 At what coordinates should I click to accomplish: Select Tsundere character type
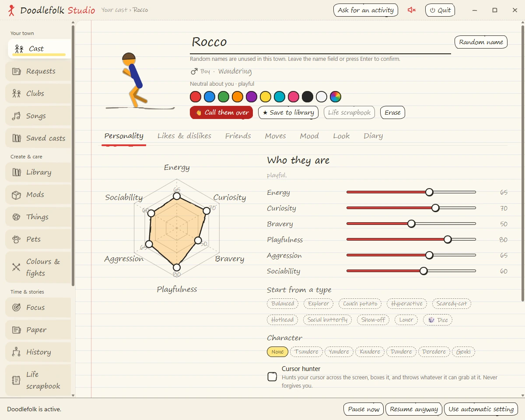pos(307,352)
